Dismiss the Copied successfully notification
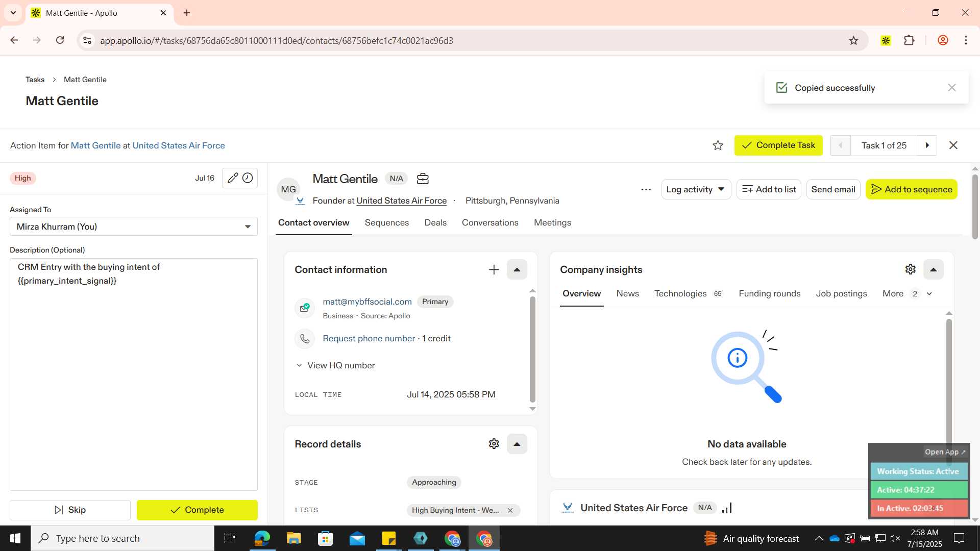980x551 pixels. click(x=951, y=88)
